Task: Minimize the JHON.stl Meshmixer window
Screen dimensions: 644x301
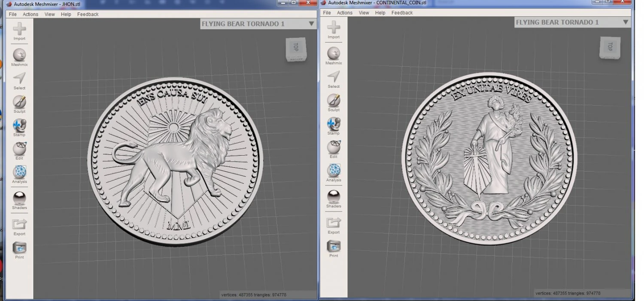Action: (283, 3)
